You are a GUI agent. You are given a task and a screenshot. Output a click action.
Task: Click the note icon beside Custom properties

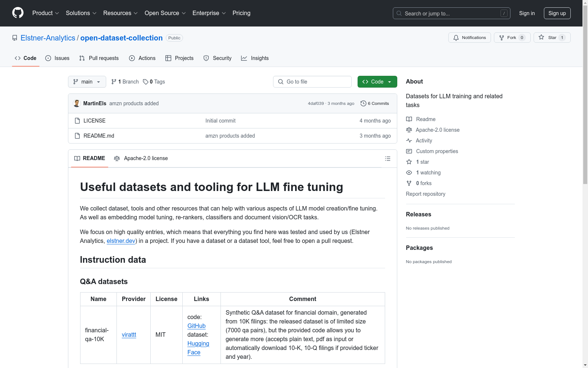coord(409,151)
